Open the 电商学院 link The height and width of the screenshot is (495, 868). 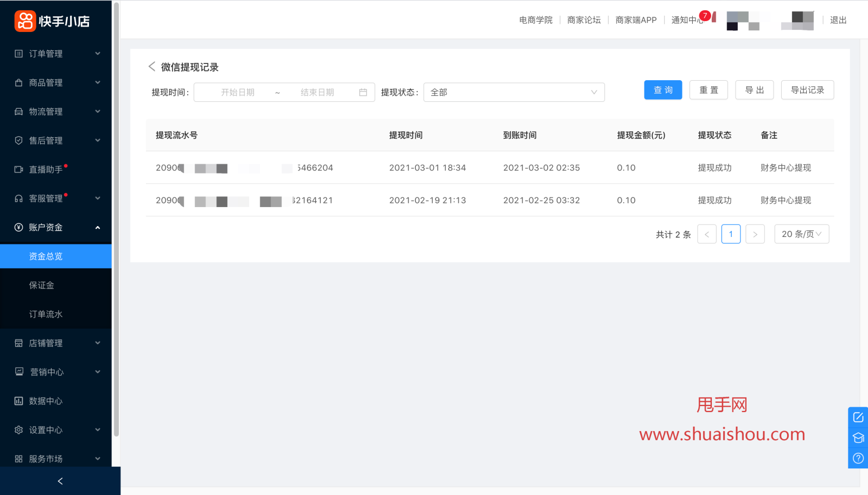tap(535, 20)
